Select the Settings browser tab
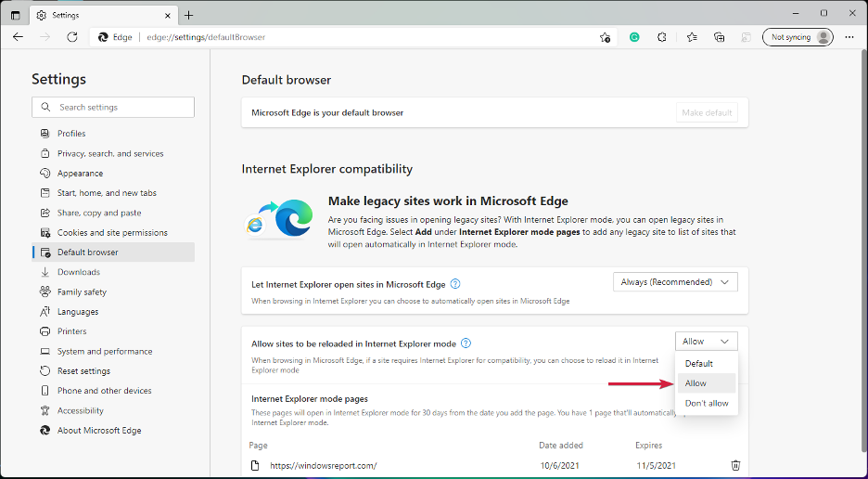868x479 pixels. 102,16
